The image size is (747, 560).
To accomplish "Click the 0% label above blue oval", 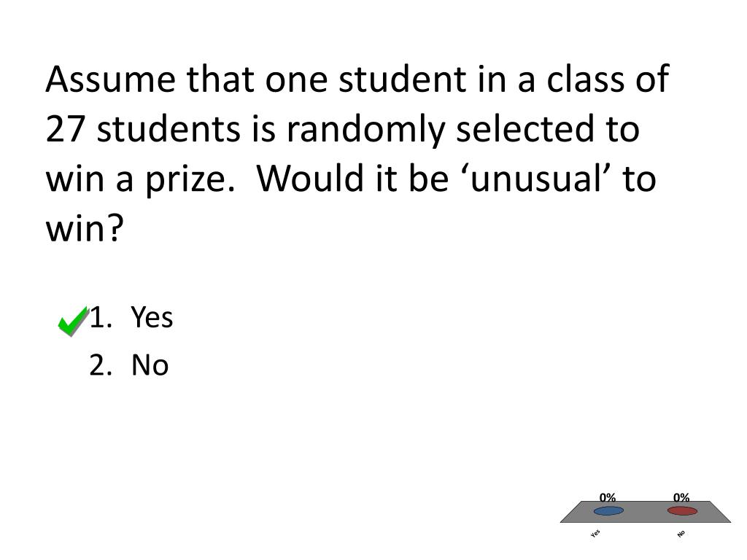I will point(608,497).
